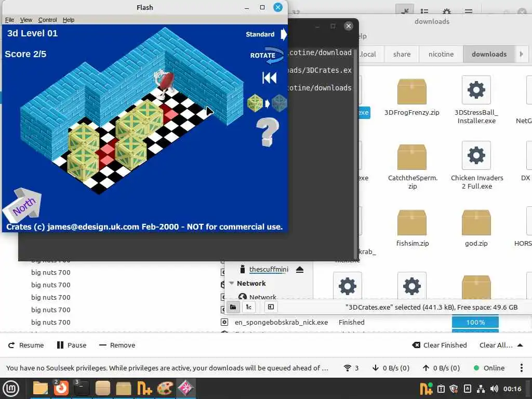This screenshot has width=532, height=399.
Task: Collapse the Network sidebar section
Action: pyautogui.click(x=232, y=283)
